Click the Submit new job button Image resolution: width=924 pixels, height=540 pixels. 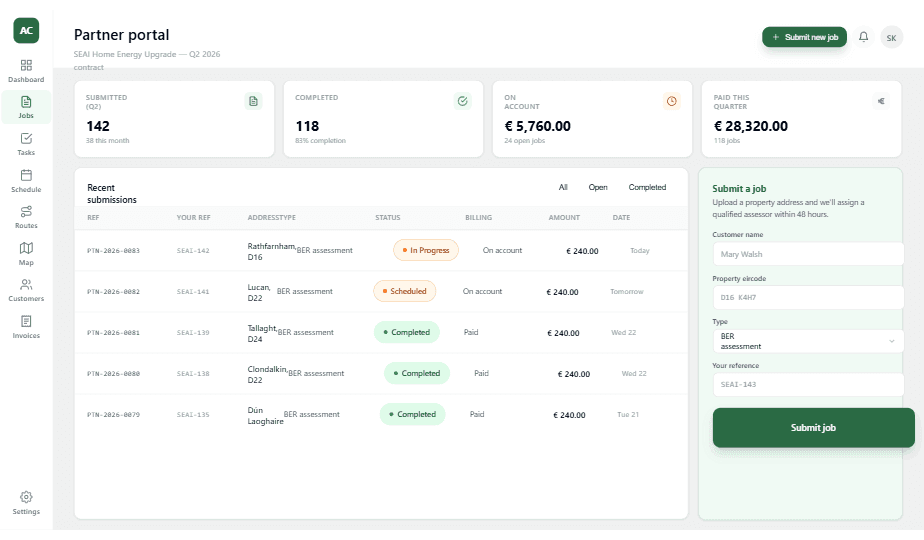804,37
